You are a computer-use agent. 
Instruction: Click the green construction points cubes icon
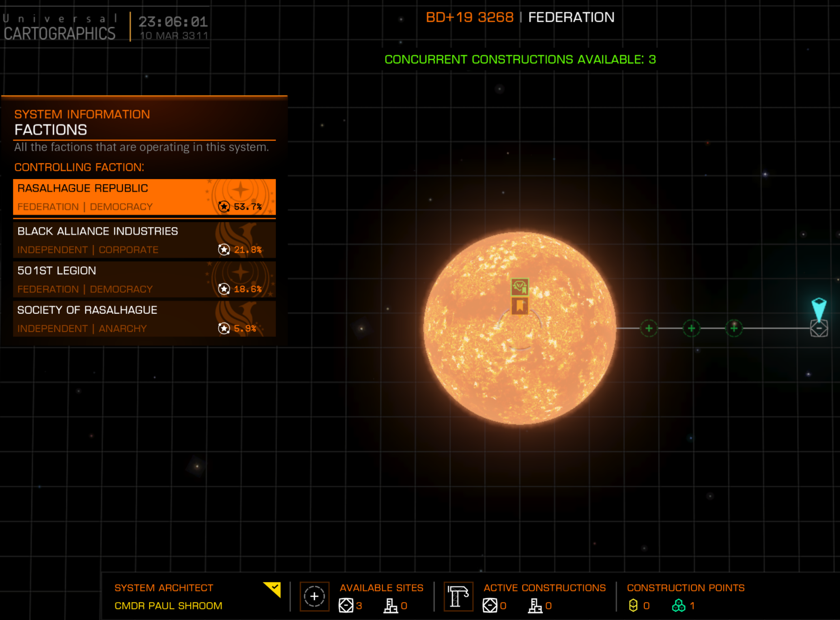tap(679, 605)
